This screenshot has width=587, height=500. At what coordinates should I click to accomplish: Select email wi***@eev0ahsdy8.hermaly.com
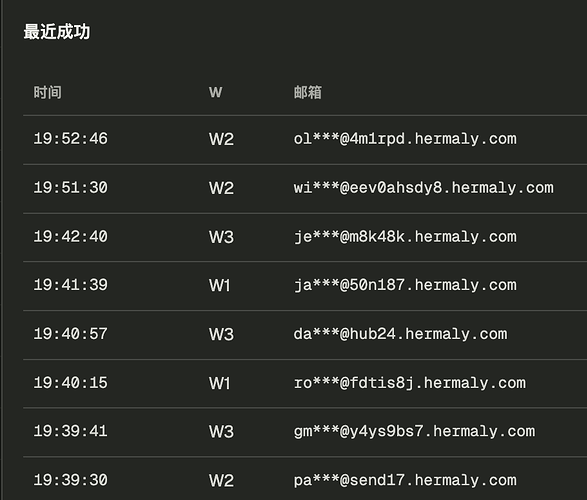pos(423,188)
